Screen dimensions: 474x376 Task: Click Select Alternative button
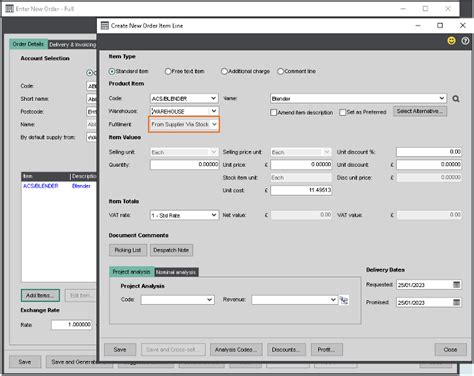(420, 111)
